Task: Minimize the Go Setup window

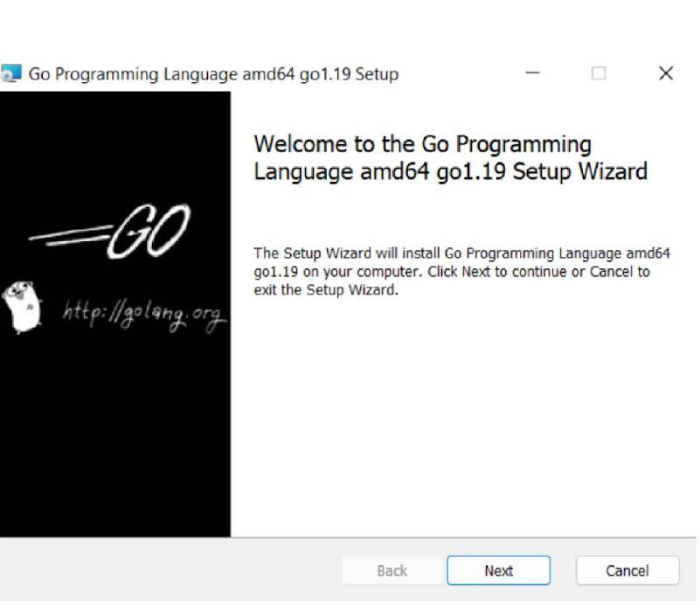Action: pyautogui.click(x=532, y=73)
